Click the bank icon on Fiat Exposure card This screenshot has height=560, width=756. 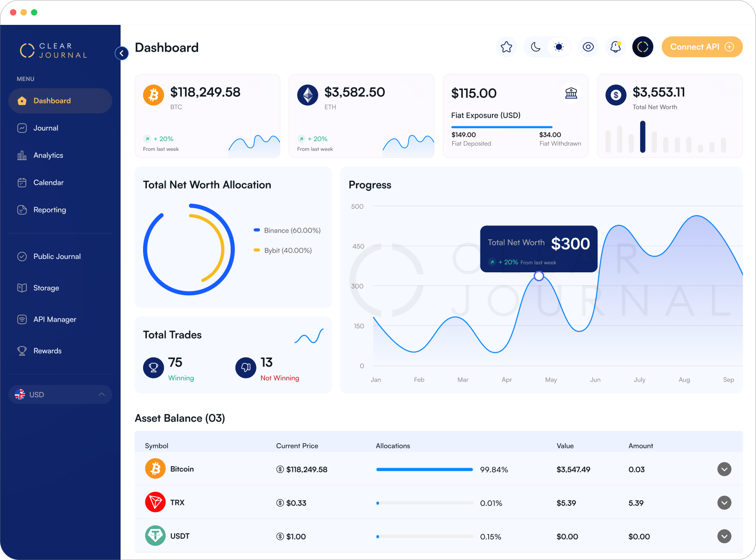tap(571, 93)
